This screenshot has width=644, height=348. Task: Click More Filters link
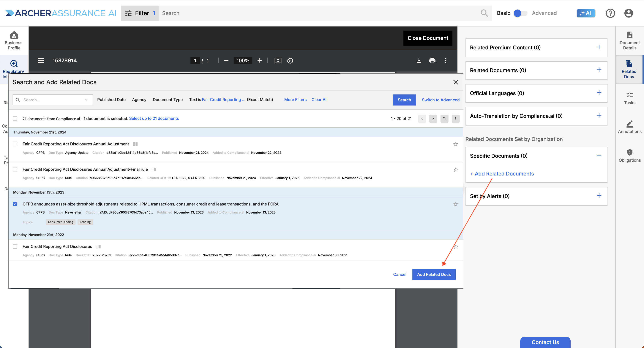pyautogui.click(x=295, y=100)
